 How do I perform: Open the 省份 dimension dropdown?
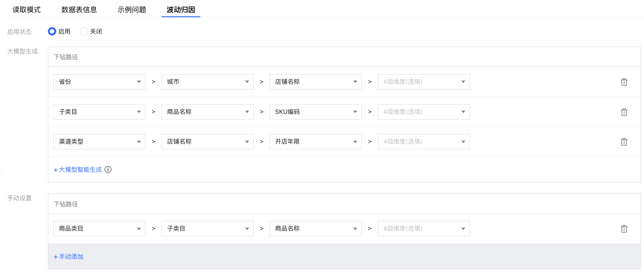click(x=99, y=82)
